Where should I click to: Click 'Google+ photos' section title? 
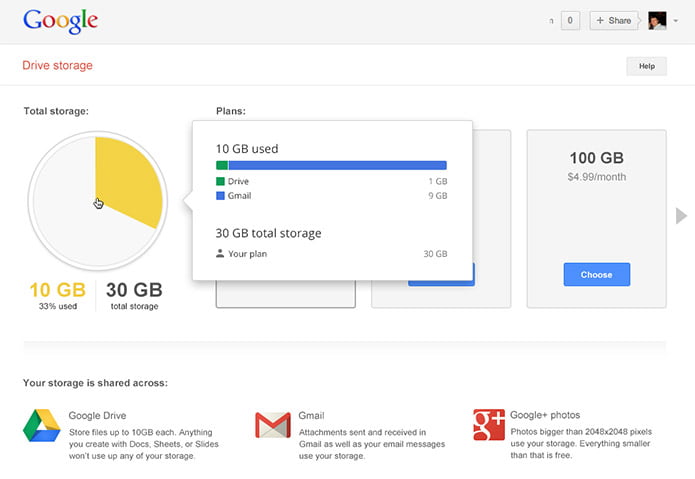tap(545, 415)
